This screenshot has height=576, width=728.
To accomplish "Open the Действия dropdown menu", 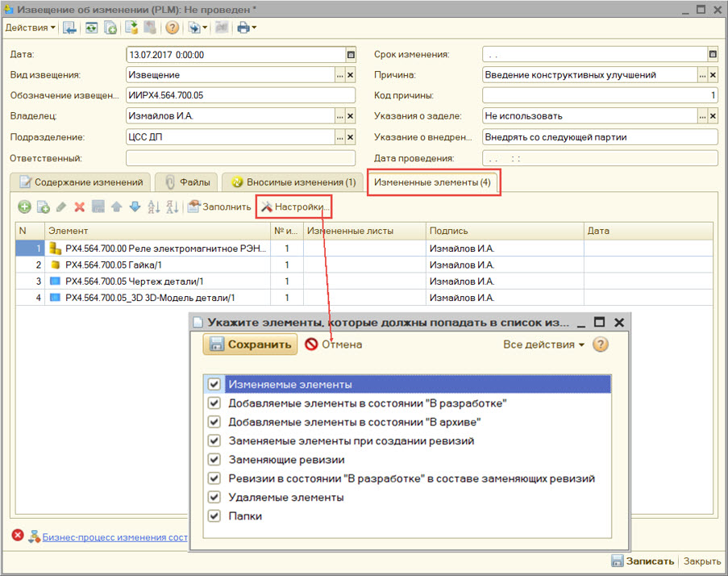I will pyautogui.click(x=30, y=28).
